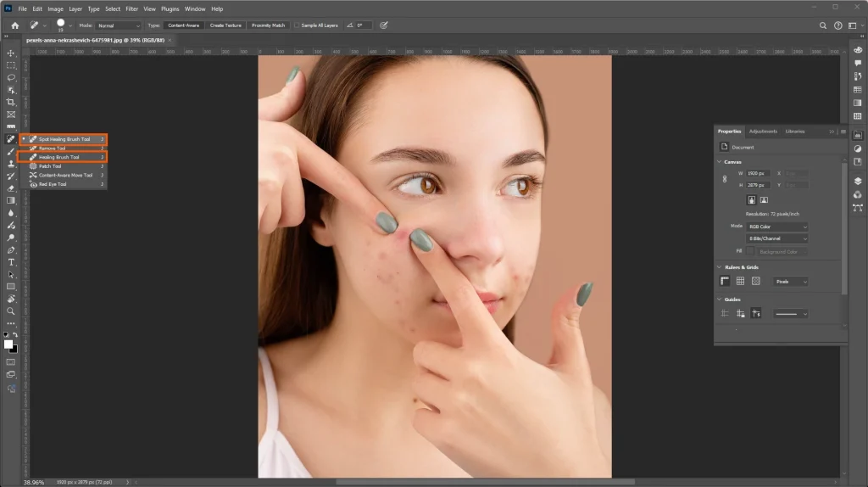The image size is (868, 487).
Task: Enable Sample All Layers checkbox
Action: [297, 25]
